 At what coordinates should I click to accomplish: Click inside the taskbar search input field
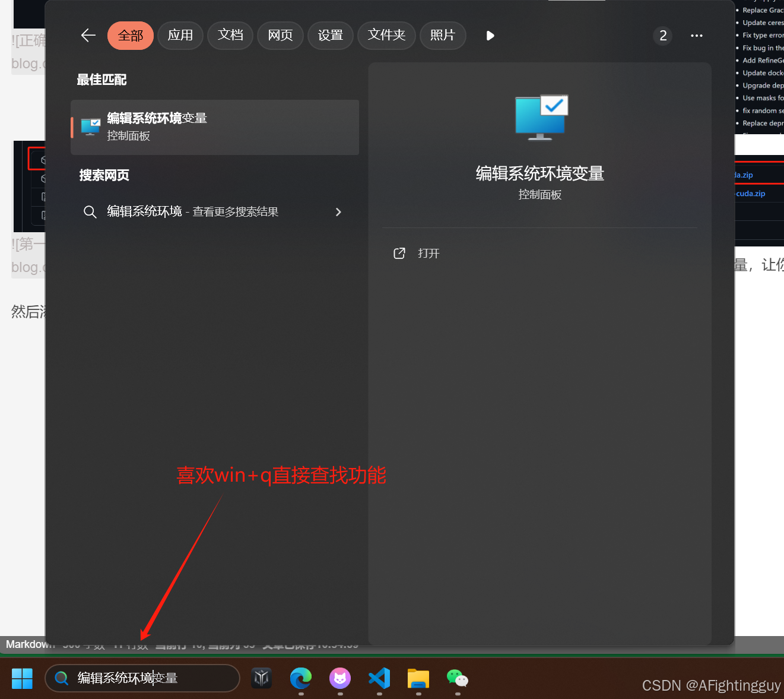(x=142, y=678)
